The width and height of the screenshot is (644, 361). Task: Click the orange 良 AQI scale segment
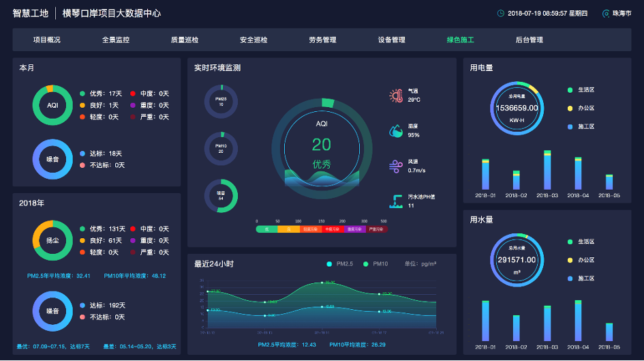(289, 229)
